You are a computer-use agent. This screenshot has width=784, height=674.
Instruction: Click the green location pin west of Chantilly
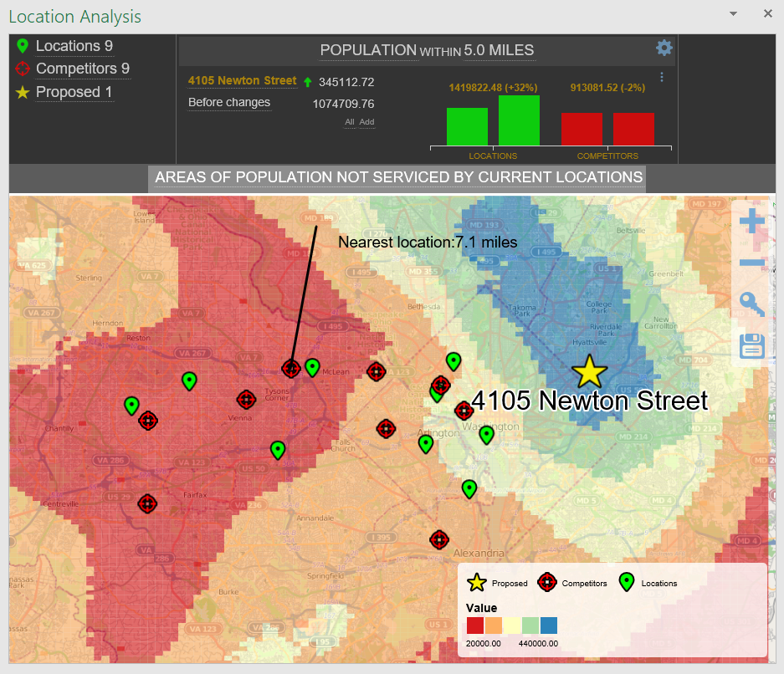tap(131, 406)
